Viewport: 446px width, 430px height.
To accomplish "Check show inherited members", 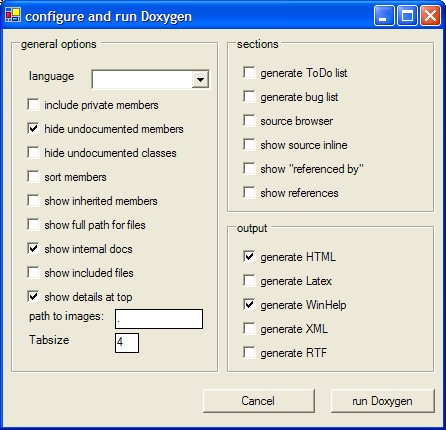I will click(34, 201).
